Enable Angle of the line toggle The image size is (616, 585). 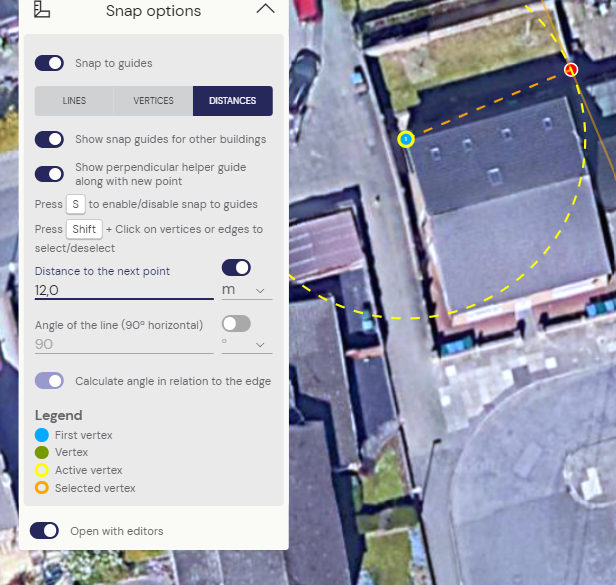pyautogui.click(x=236, y=324)
